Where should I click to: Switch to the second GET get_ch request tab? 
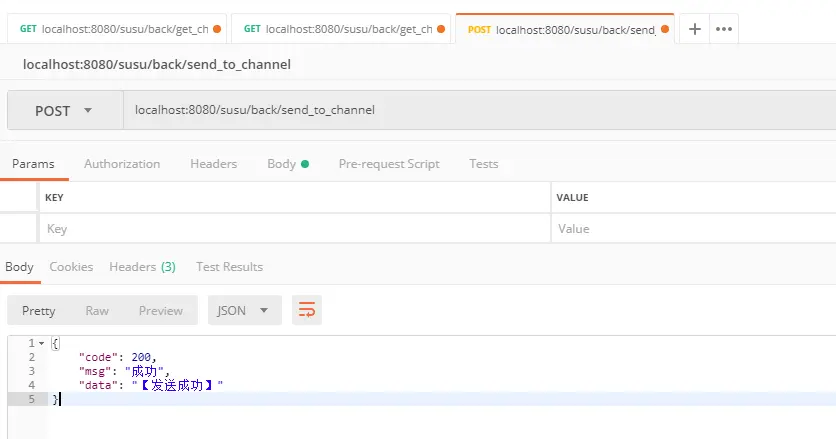click(341, 29)
